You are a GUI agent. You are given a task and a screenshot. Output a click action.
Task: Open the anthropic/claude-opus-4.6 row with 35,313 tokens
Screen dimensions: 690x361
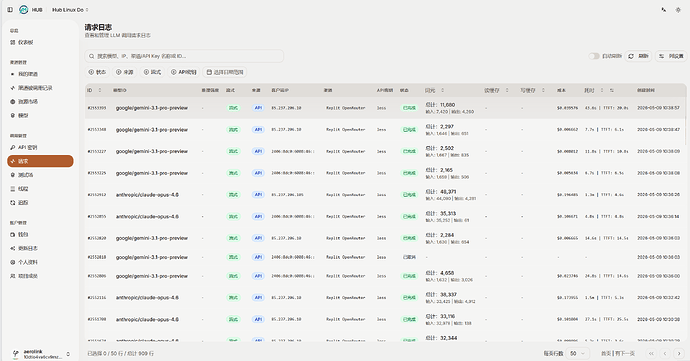click(385, 216)
